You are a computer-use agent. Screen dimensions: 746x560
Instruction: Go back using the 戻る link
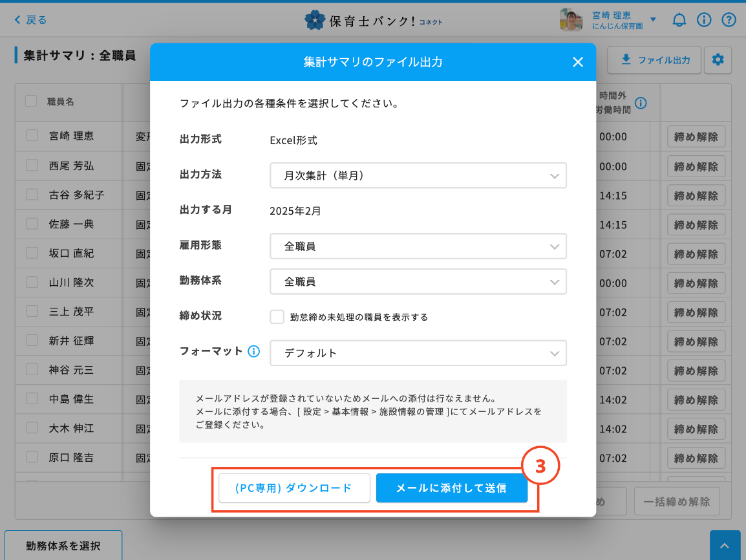click(31, 20)
